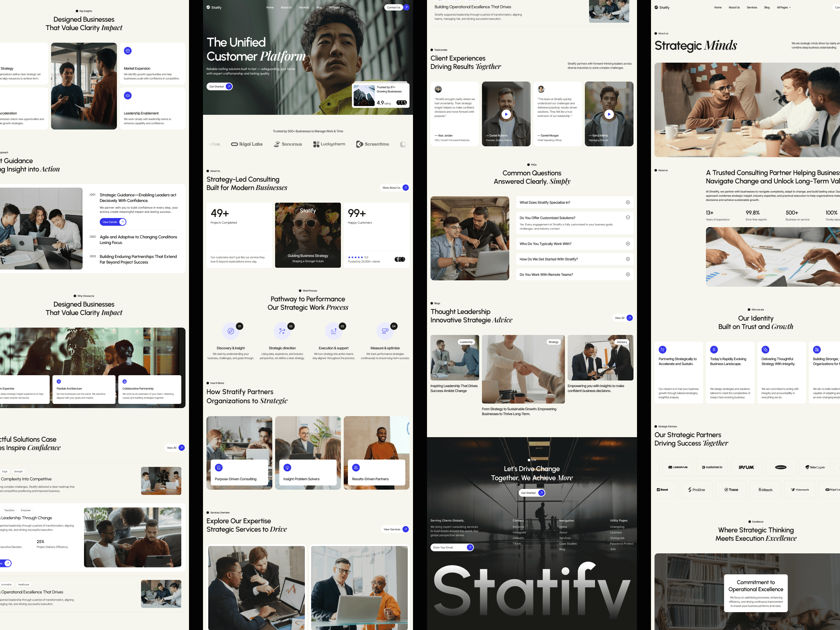
Task: Select Services in the navigation bar
Action: click(x=304, y=7)
